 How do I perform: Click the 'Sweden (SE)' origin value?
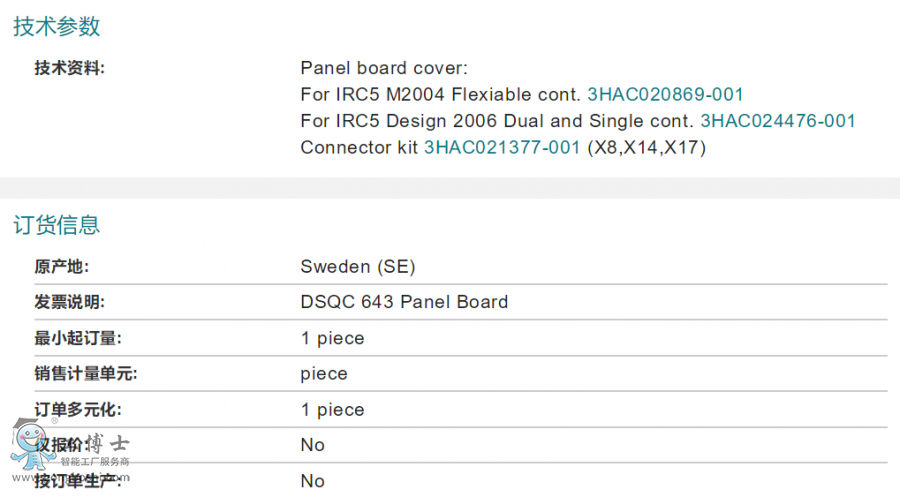(x=357, y=267)
